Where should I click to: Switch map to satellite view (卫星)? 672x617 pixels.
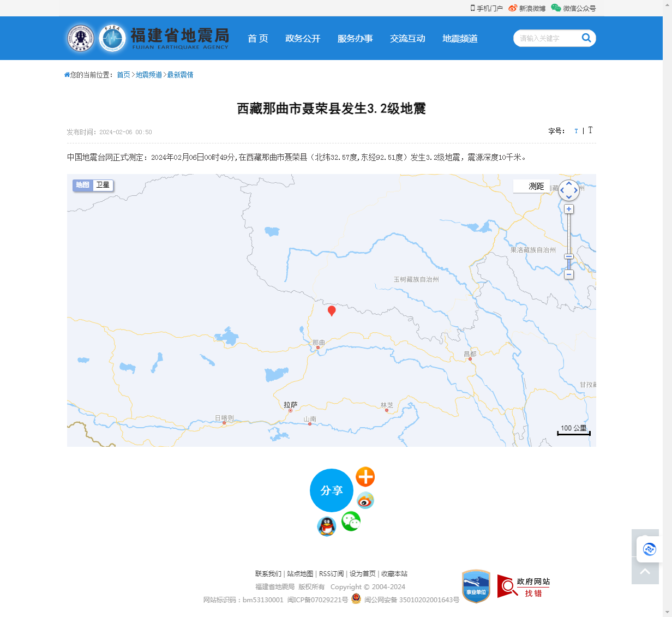click(103, 185)
